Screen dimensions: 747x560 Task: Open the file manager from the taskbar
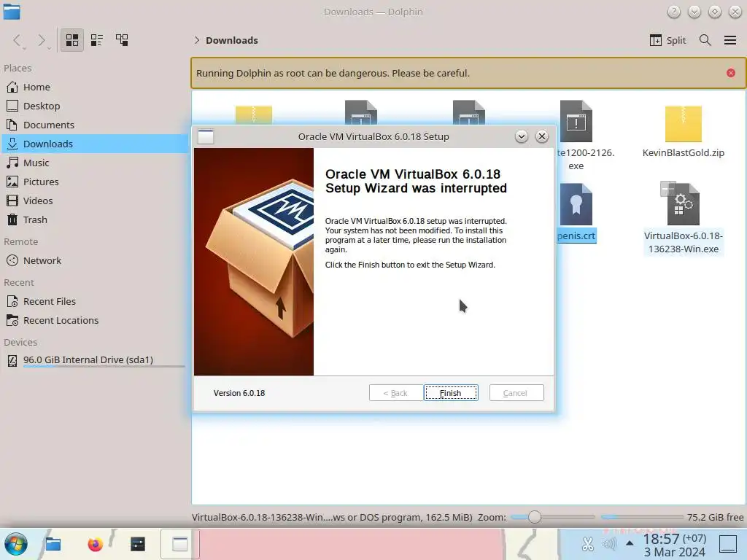pos(53,544)
